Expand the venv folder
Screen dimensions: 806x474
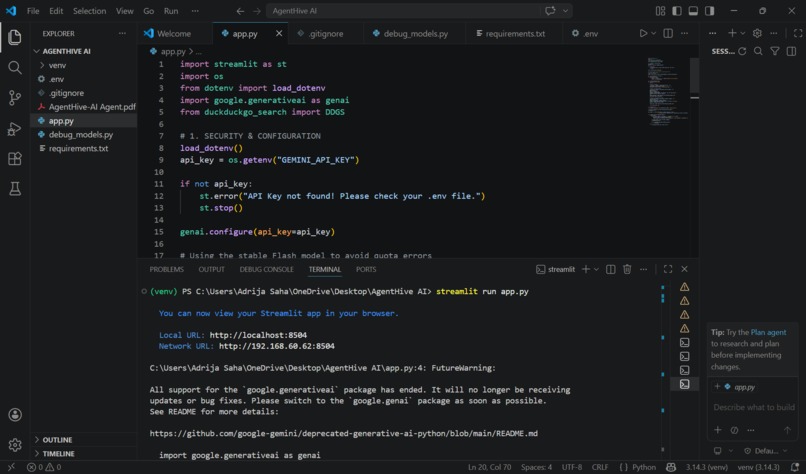pyautogui.click(x=57, y=65)
